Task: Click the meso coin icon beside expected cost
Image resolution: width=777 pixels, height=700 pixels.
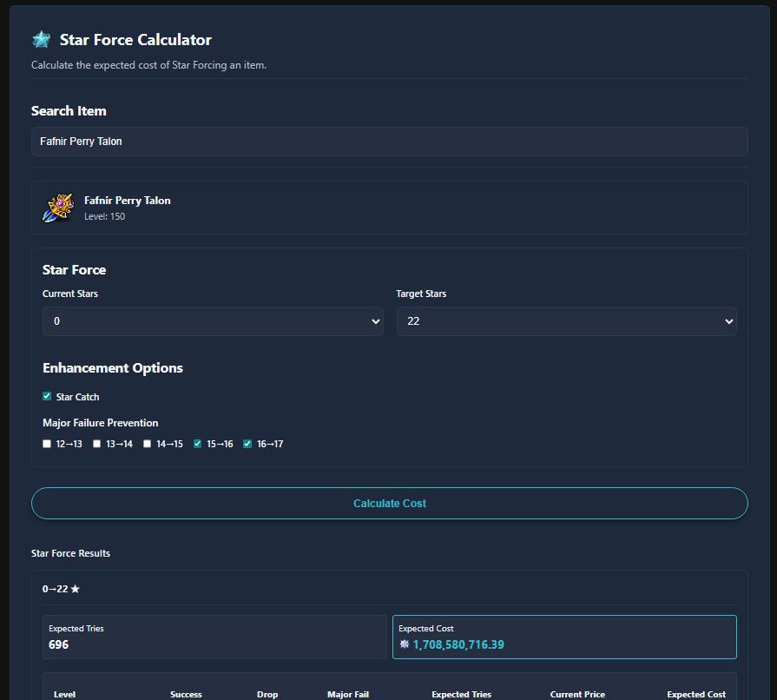Action: click(405, 644)
